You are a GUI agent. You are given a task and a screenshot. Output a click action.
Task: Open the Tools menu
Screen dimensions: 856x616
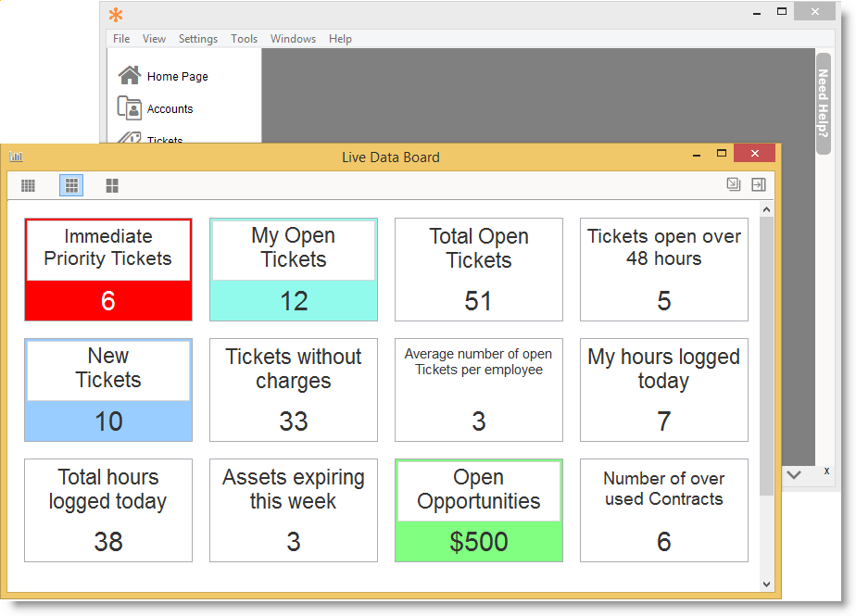[x=244, y=39]
